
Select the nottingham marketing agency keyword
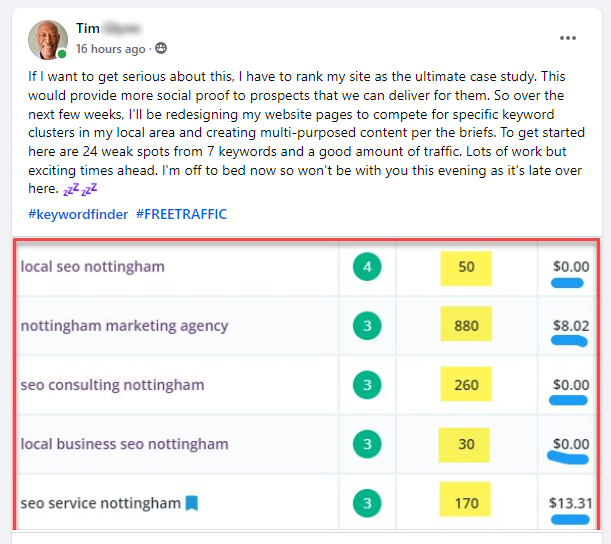click(125, 326)
